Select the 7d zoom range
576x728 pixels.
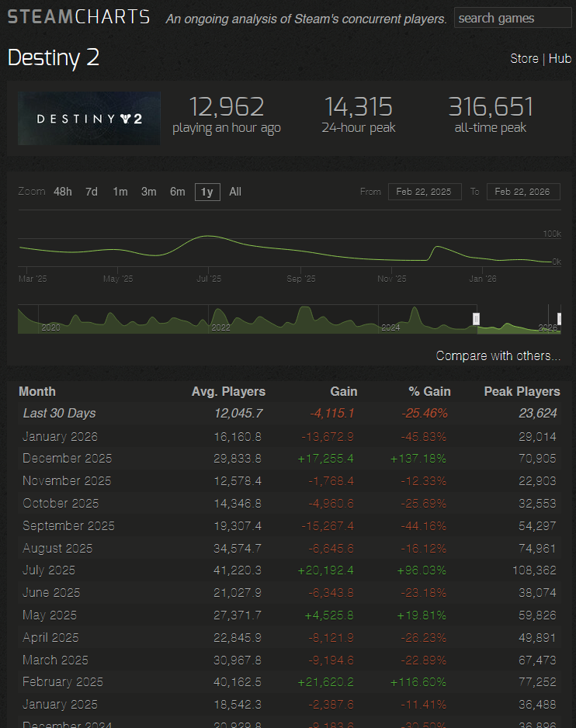click(x=92, y=192)
